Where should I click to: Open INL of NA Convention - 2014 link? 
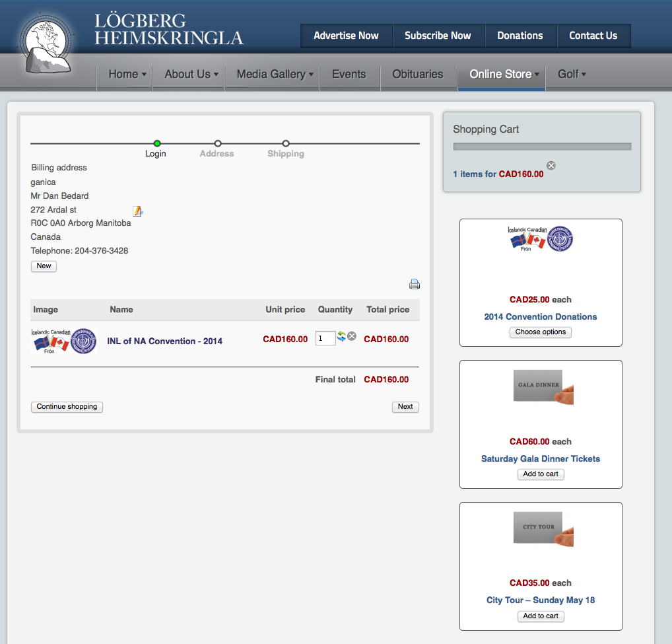pyautogui.click(x=164, y=341)
